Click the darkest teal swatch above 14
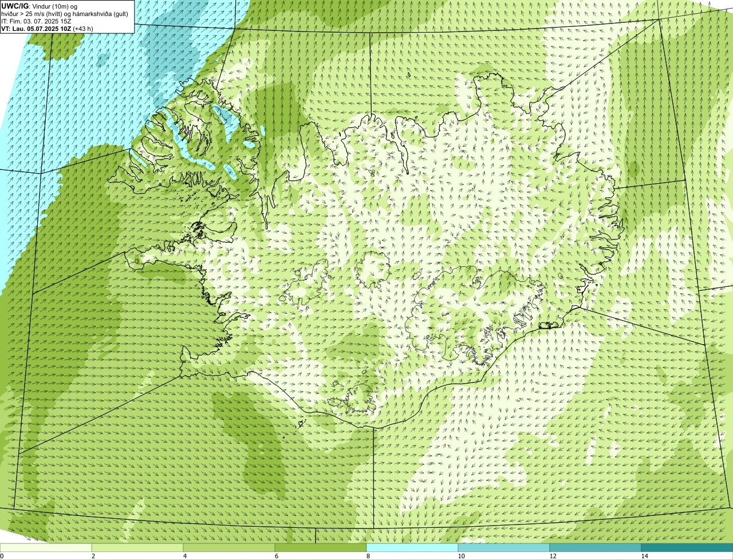Screen dimensions: 733x560 click(x=687, y=547)
